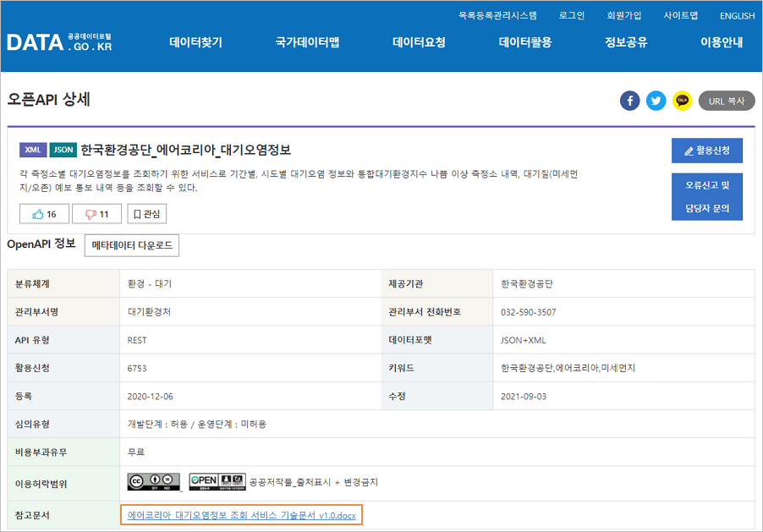Image resolution: width=763 pixels, height=532 pixels.
Task: Click the 무료 cost value
Action: coord(135,452)
